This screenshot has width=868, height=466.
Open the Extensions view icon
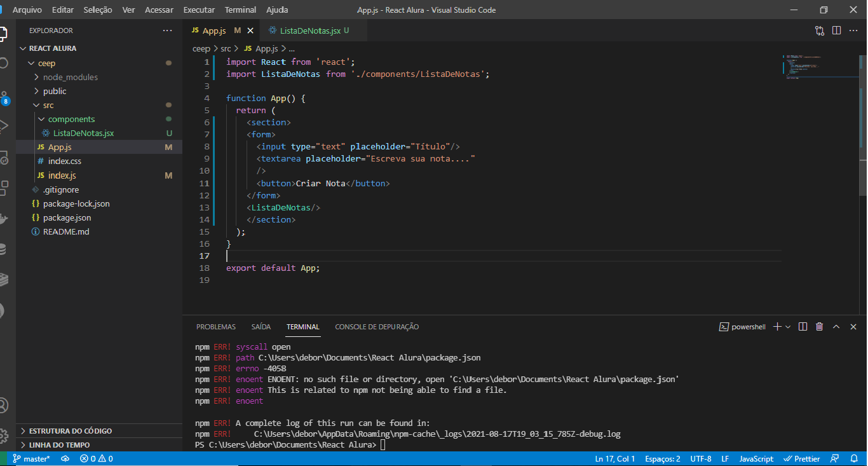[3, 188]
